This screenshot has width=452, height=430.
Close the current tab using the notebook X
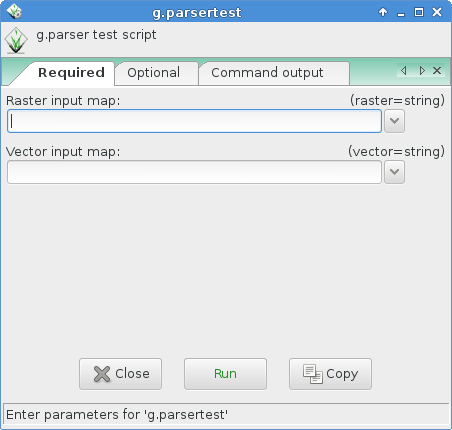[437, 71]
